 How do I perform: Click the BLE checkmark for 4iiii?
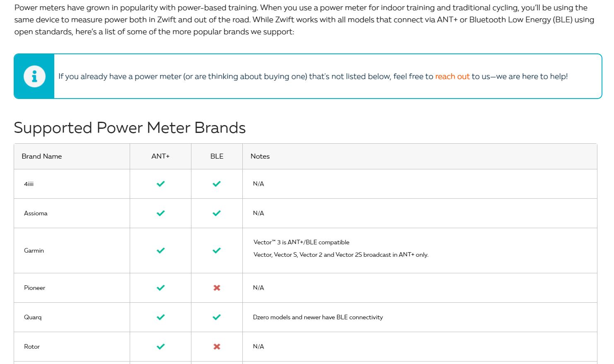[217, 184]
